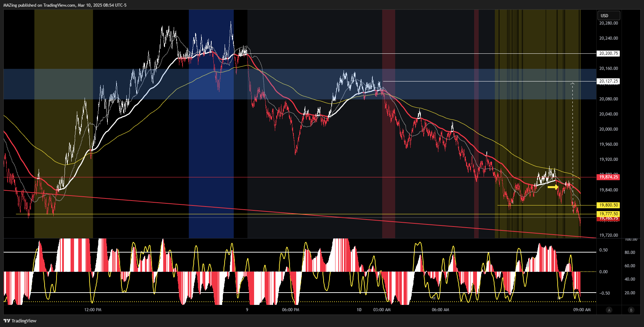Click the 80.00 indicator scale value
The width and height of the screenshot is (644, 327).
coord(630,253)
